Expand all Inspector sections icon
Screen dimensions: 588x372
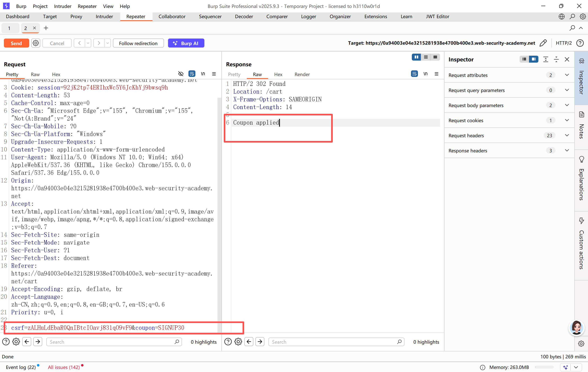pos(546,59)
